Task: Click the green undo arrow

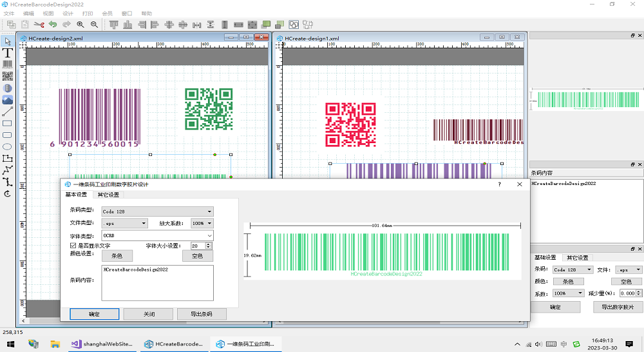Action: [53, 24]
